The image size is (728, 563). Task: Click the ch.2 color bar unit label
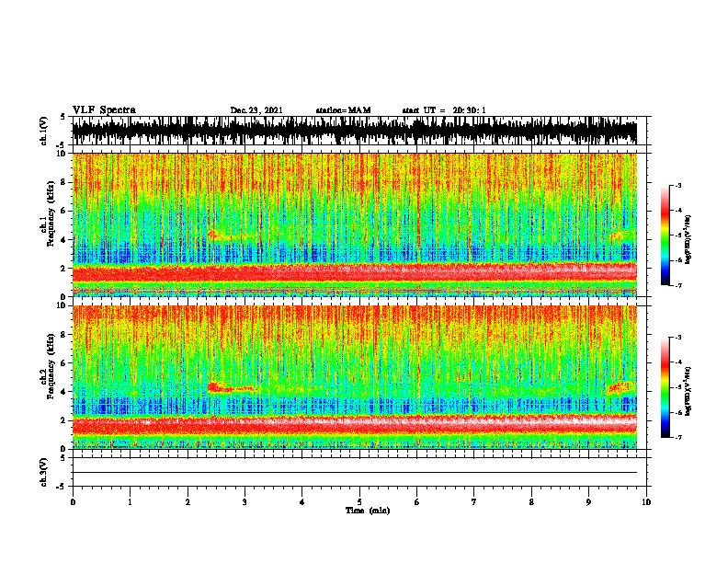(x=688, y=391)
